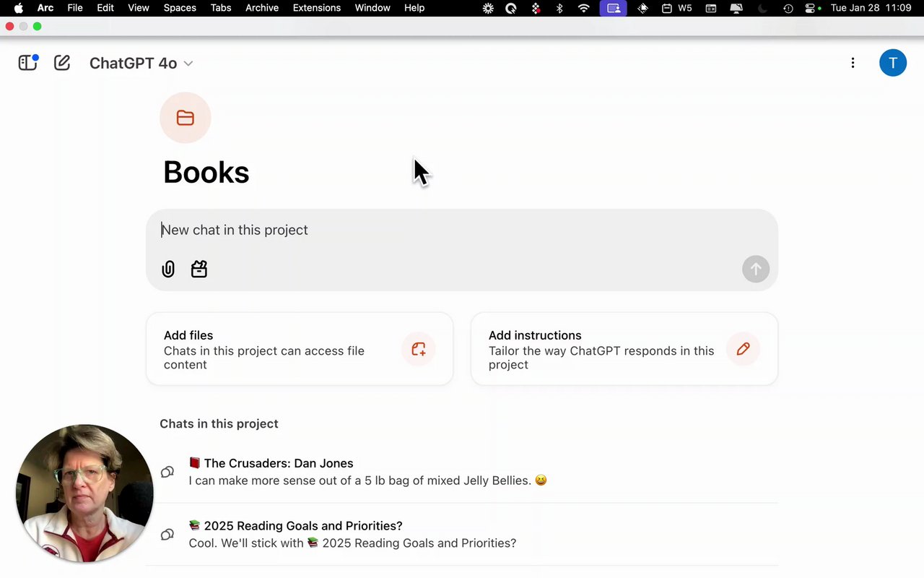This screenshot has height=578, width=924.
Task: Click chat bubble icon beside The Crusaders
Action: (x=167, y=472)
